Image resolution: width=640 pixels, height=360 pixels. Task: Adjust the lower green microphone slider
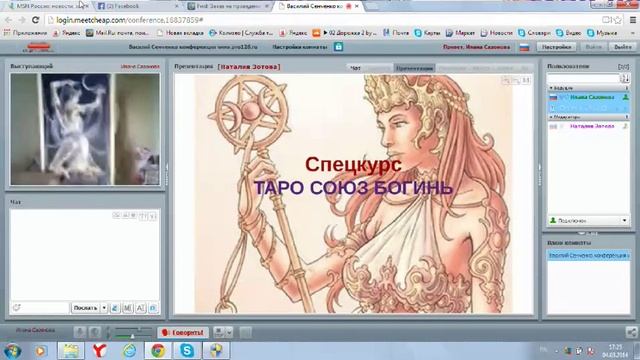[133, 336]
